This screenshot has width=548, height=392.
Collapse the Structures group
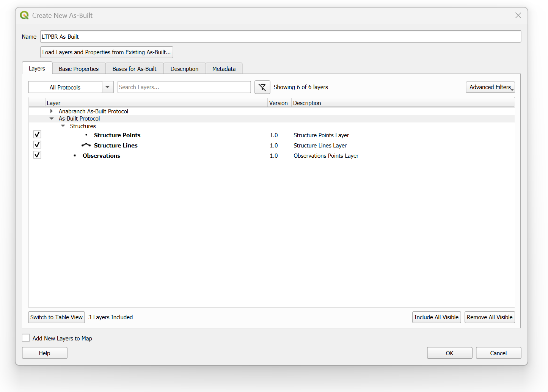63,126
